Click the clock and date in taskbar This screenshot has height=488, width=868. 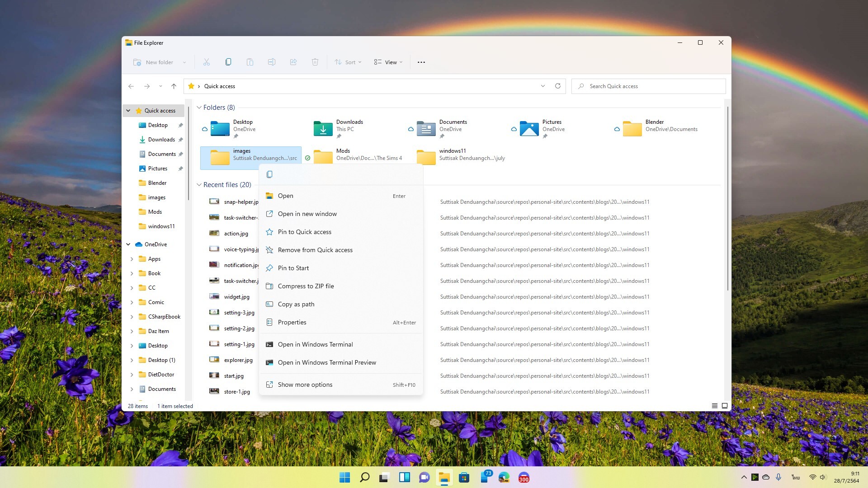tap(847, 477)
